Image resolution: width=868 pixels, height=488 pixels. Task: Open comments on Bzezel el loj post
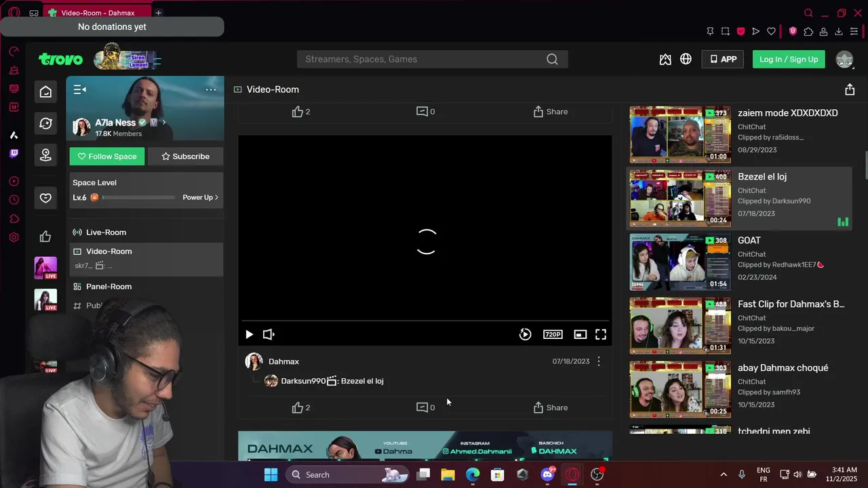click(x=425, y=407)
